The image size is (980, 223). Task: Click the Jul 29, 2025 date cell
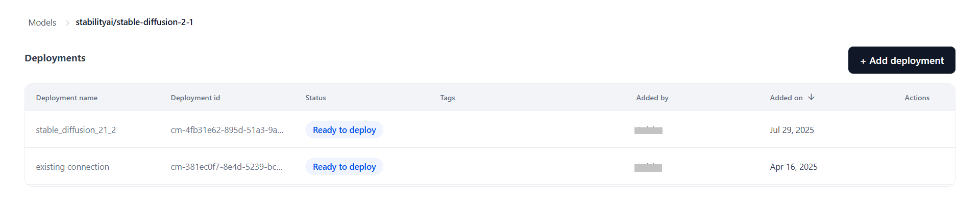click(x=792, y=130)
